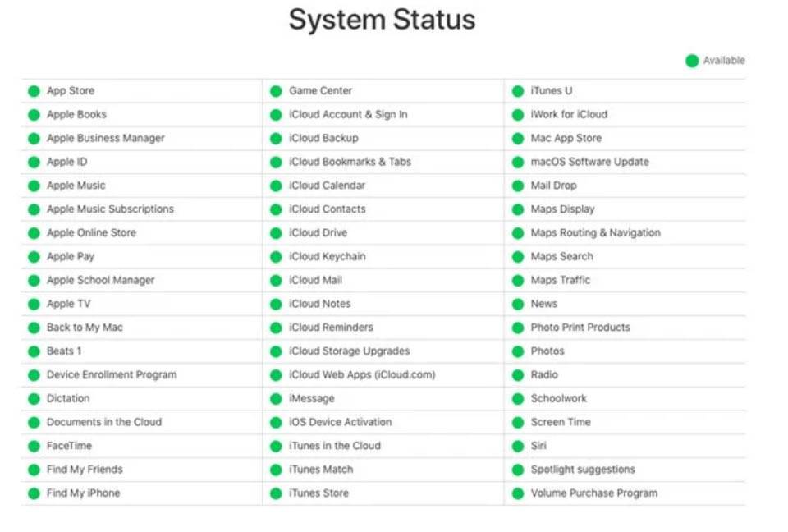Select the iCloud Mail service row

click(x=315, y=280)
